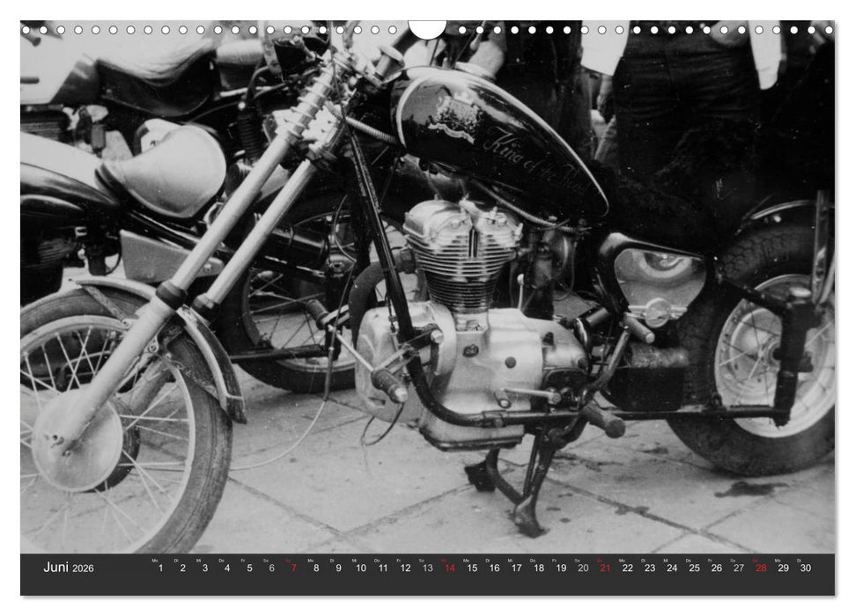Click the final date 30 of June

[x=806, y=567]
